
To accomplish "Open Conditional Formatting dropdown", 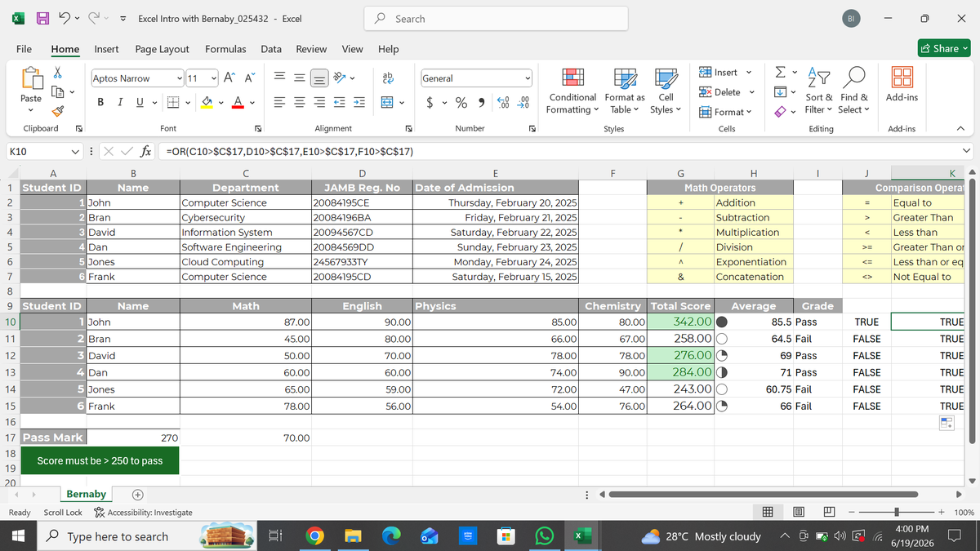I will (571, 91).
